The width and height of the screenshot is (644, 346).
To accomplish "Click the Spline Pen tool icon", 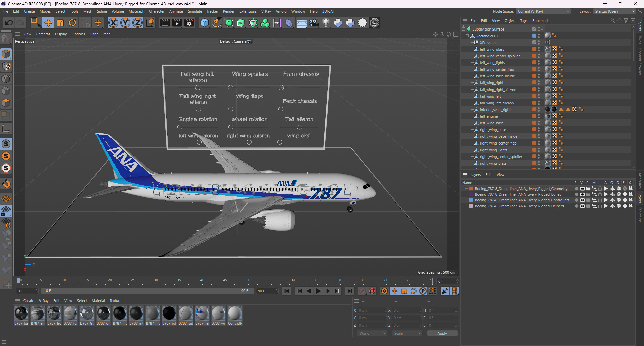I will [217, 23].
